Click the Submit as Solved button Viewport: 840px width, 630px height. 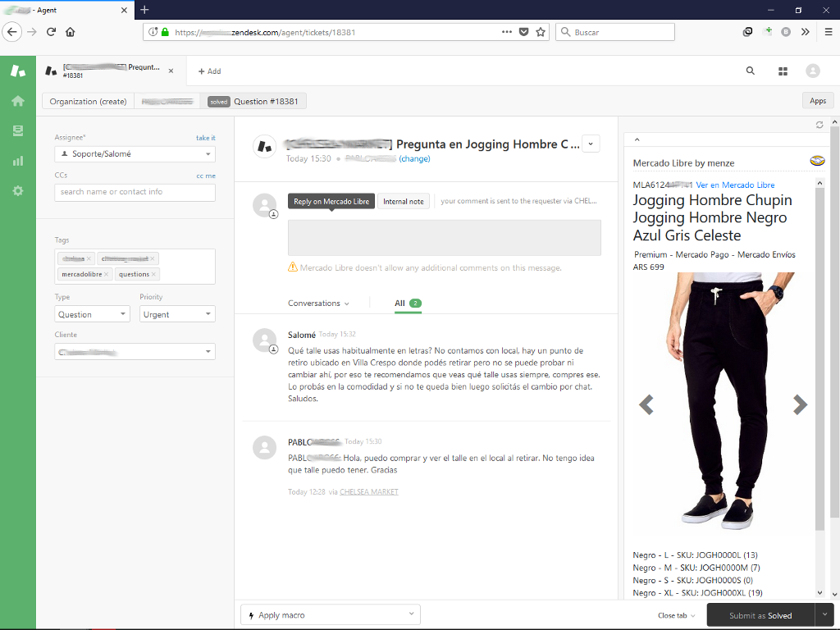[760, 615]
